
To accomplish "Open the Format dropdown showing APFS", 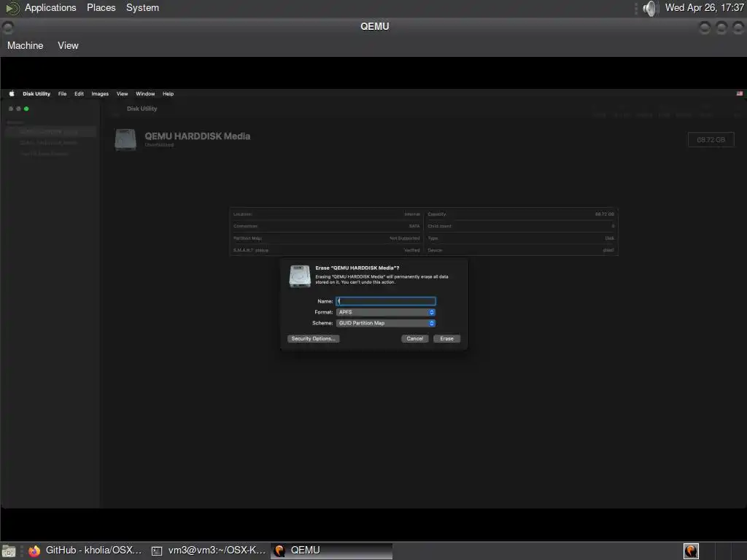I will (386, 312).
